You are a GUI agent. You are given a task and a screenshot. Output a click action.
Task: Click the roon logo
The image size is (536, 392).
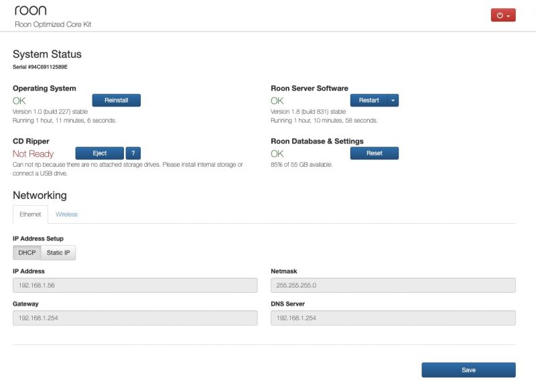point(30,10)
